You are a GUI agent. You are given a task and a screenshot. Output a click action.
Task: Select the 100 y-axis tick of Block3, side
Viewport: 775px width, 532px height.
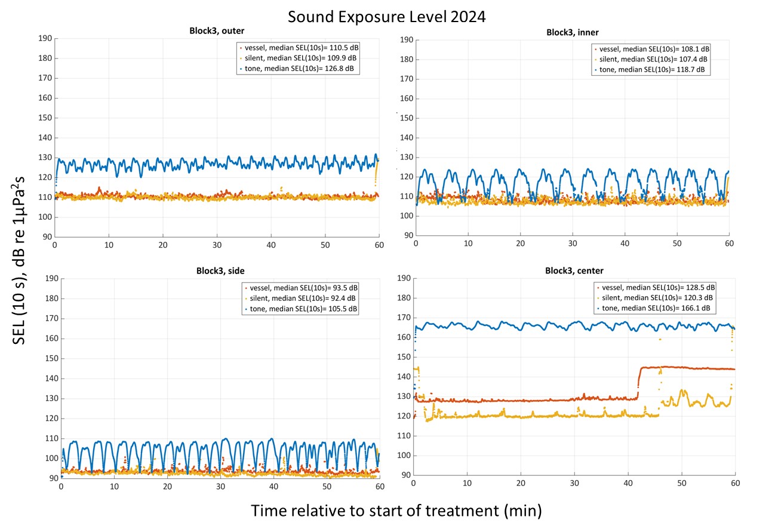[x=51, y=458]
